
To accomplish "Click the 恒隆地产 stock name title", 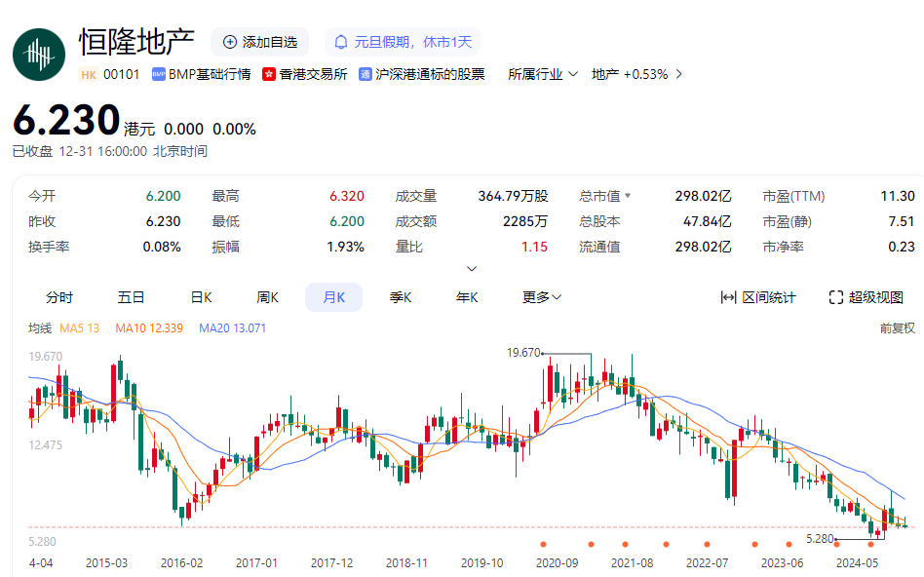I will (x=136, y=42).
